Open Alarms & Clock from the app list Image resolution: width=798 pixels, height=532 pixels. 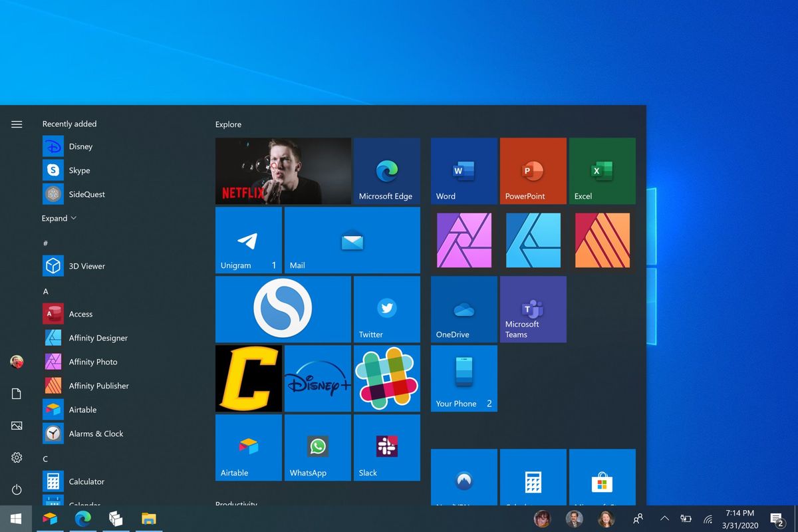click(x=96, y=434)
